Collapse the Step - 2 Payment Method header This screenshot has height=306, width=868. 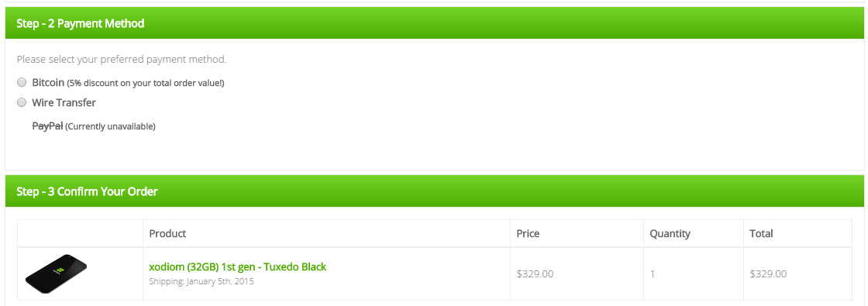(x=435, y=23)
